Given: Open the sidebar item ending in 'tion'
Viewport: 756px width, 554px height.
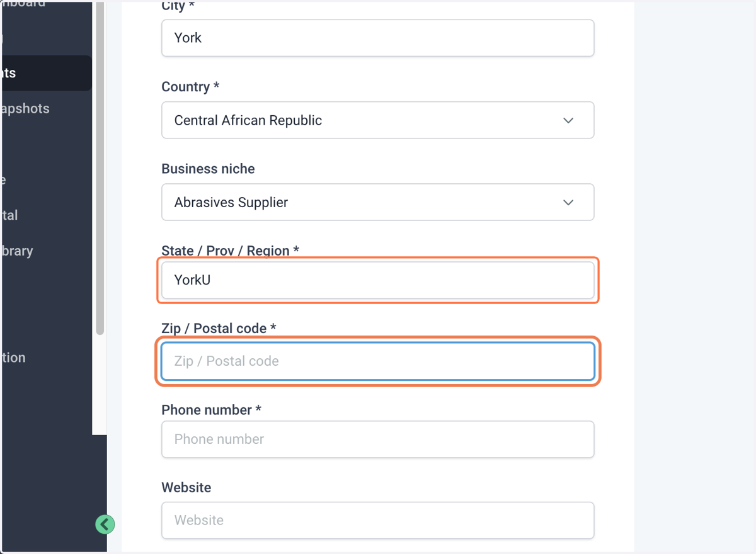Looking at the screenshot, I should [13, 358].
